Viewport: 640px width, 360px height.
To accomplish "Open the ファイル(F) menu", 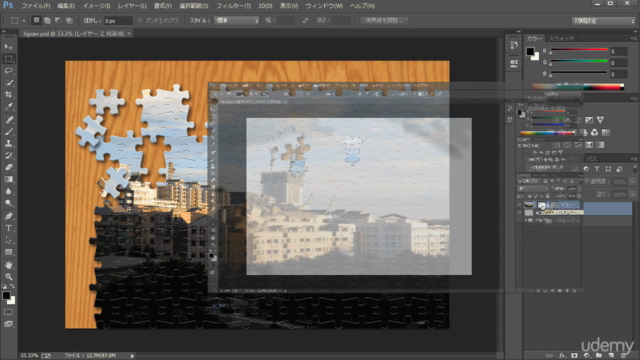I will coord(36,6).
